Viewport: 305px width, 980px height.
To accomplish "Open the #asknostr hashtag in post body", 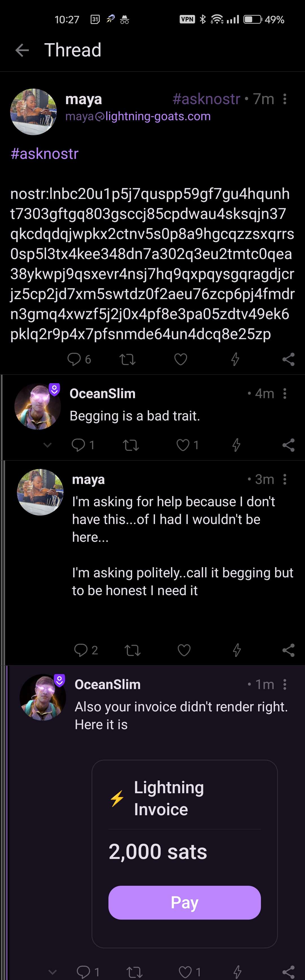I will coord(45,154).
